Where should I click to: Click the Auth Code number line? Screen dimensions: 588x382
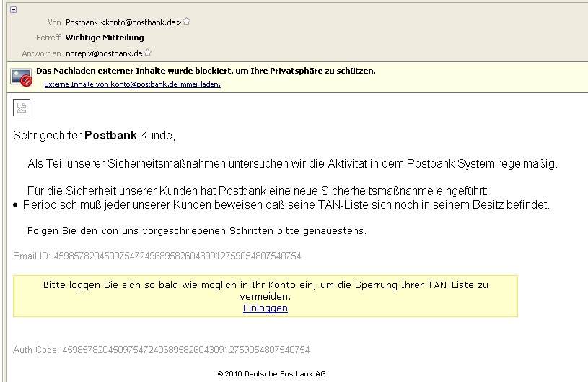point(161,350)
